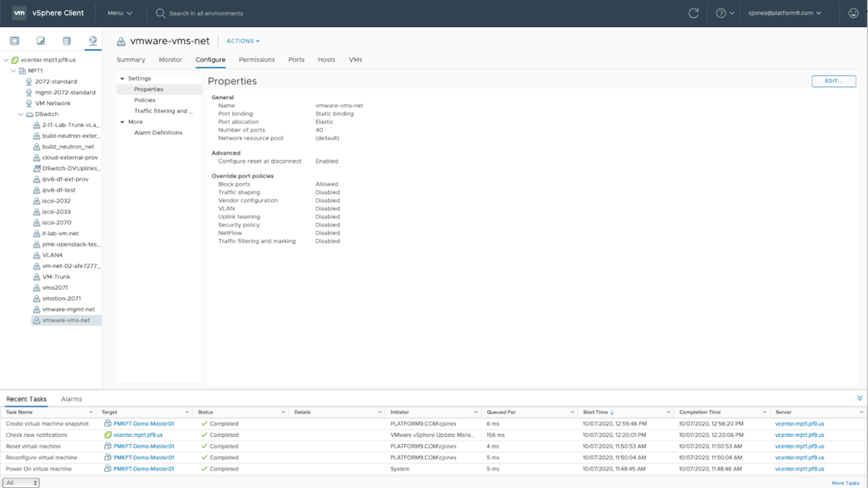Viewport: 868px width, 488px height.
Task: Click the refresh icon in top bar
Action: click(693, 14)
